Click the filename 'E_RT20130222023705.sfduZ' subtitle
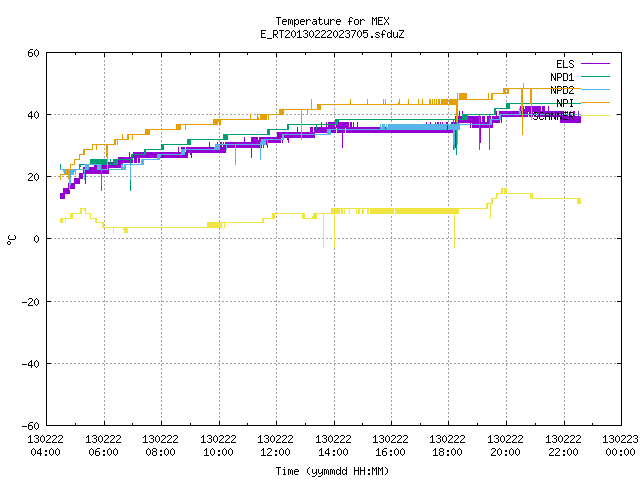640x480 pixels. (x=332, y=34)
